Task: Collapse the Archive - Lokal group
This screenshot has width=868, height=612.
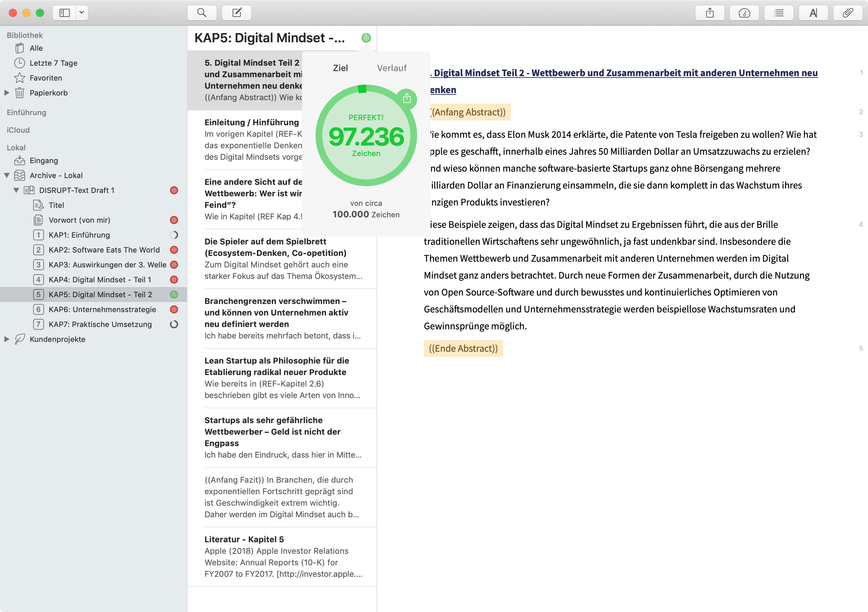Action: (6, 175)
